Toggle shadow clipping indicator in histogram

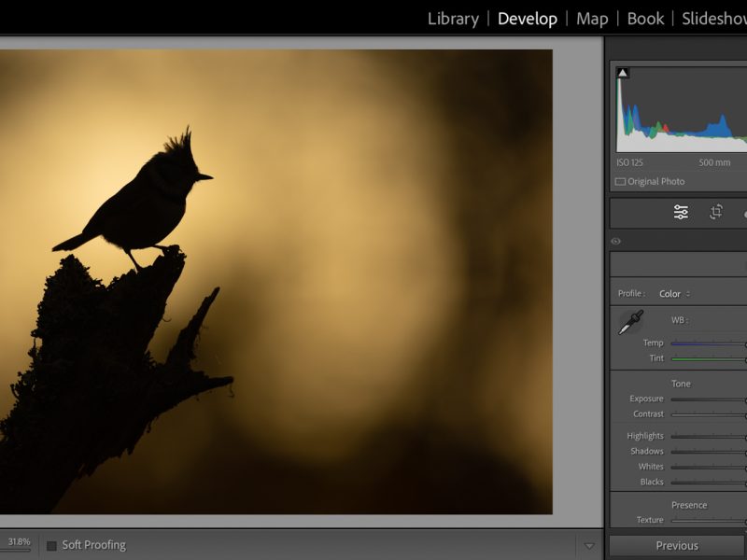pos(623,73)
